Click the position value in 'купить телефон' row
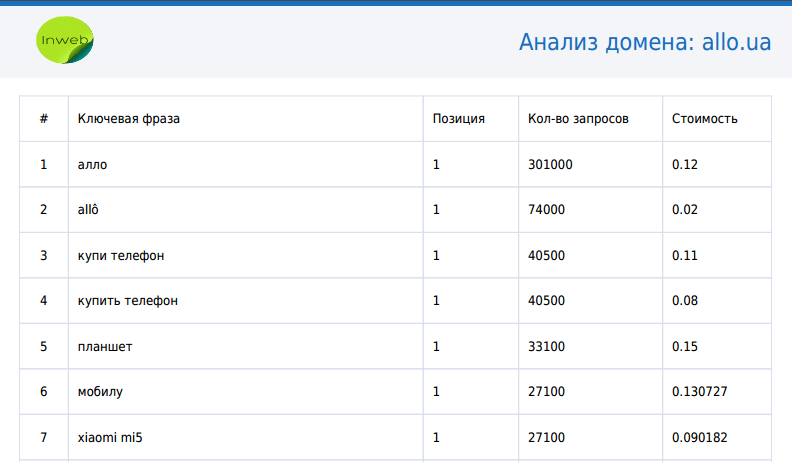 436,300
